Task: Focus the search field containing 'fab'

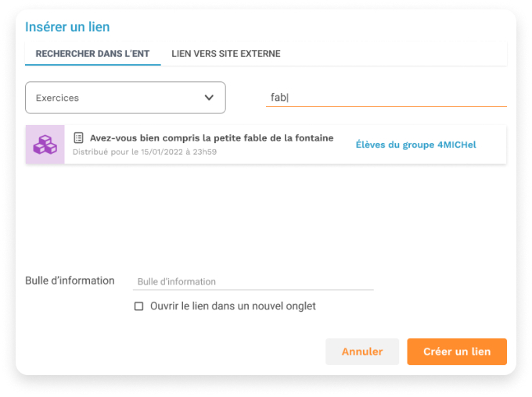Action: [386, 98]
